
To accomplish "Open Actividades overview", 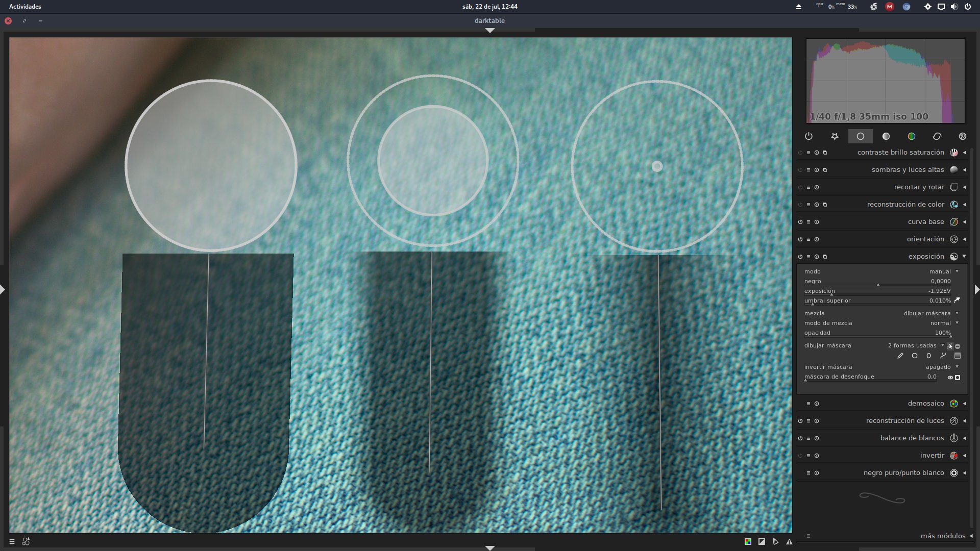I will tap(25, 7).
